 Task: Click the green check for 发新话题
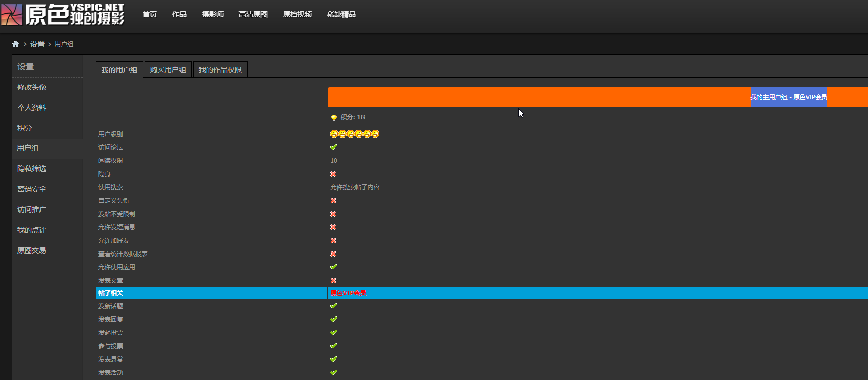point(334,306)
